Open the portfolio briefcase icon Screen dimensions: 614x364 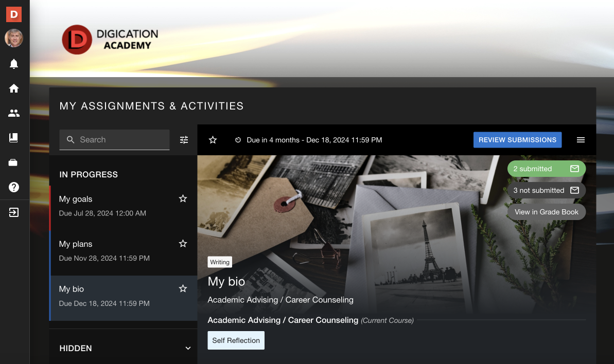pyautogui.click(x=14, y=162)
